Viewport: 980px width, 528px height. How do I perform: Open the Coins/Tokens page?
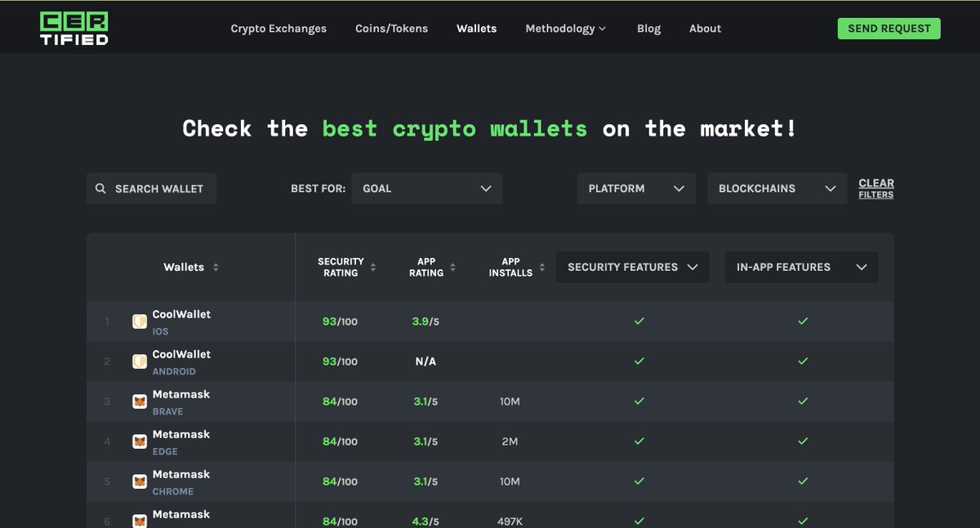pyautogui.click(x=391, y=29)
